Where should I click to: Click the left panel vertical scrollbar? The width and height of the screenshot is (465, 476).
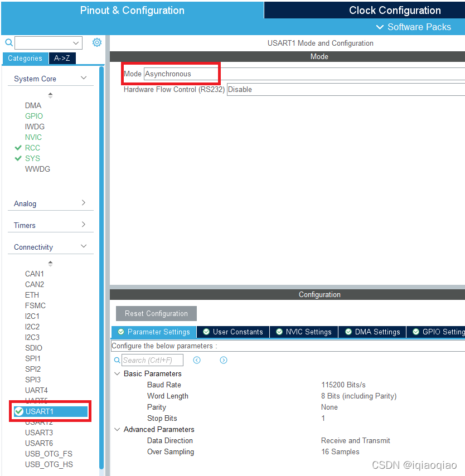coord(101,267)
